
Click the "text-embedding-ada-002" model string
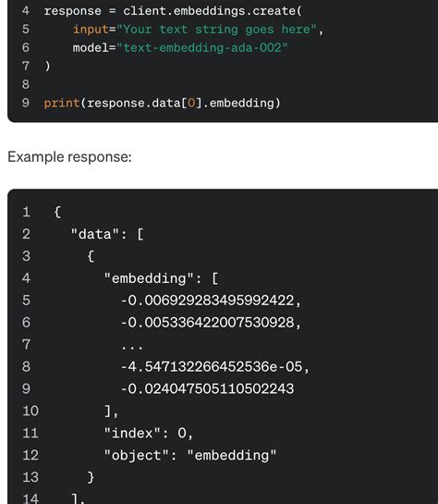tap(202, 47)
